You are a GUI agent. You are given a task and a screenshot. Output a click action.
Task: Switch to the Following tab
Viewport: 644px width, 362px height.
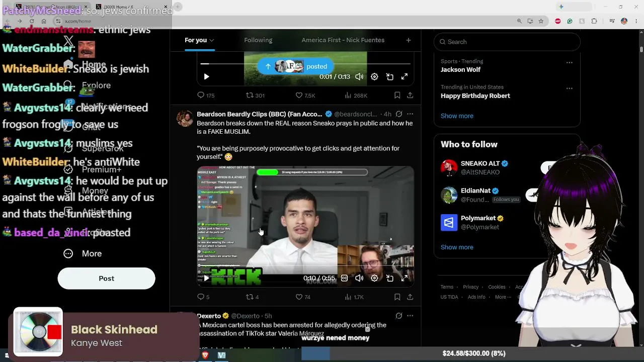[x=258, y=40]
